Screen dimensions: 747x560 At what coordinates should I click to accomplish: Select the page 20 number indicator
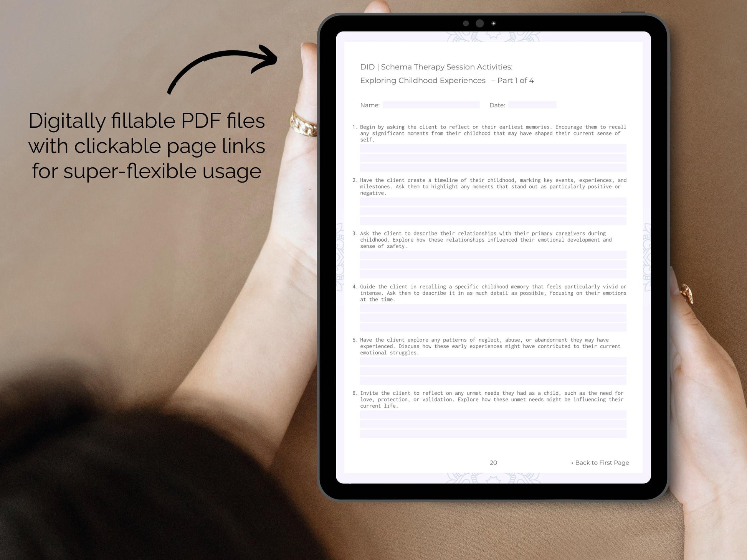click(x=493, y=462)
